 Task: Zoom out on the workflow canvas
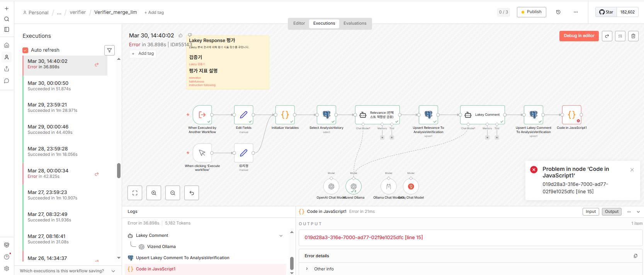pos(173,193)
